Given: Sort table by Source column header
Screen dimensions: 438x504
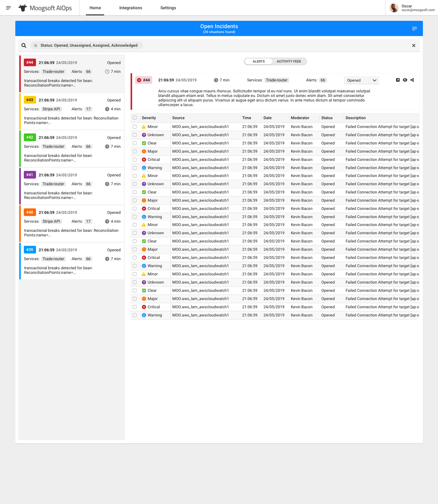Looking at the screenshot, I should (178, 118).
